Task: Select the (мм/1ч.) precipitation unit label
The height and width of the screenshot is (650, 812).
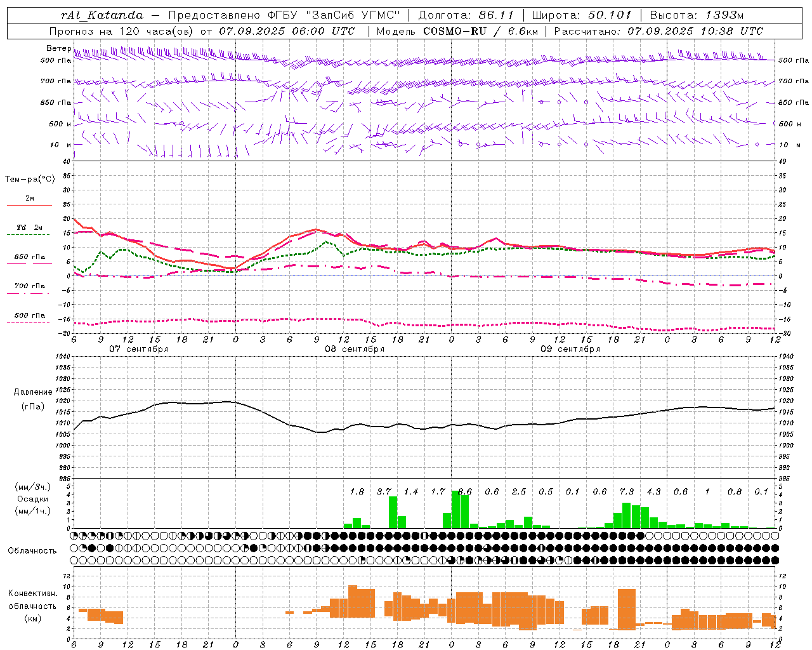Action: pyautogui.click(x=33, y=511)
